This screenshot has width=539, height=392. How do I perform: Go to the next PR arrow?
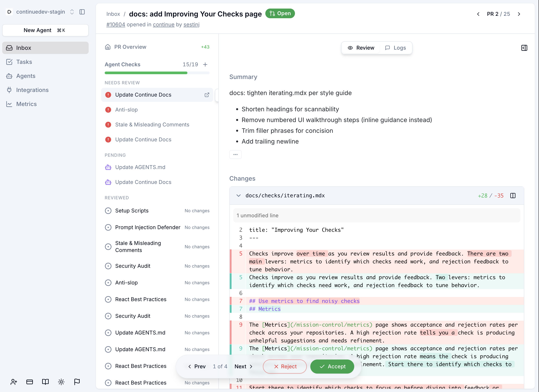(x=519, y=14)
